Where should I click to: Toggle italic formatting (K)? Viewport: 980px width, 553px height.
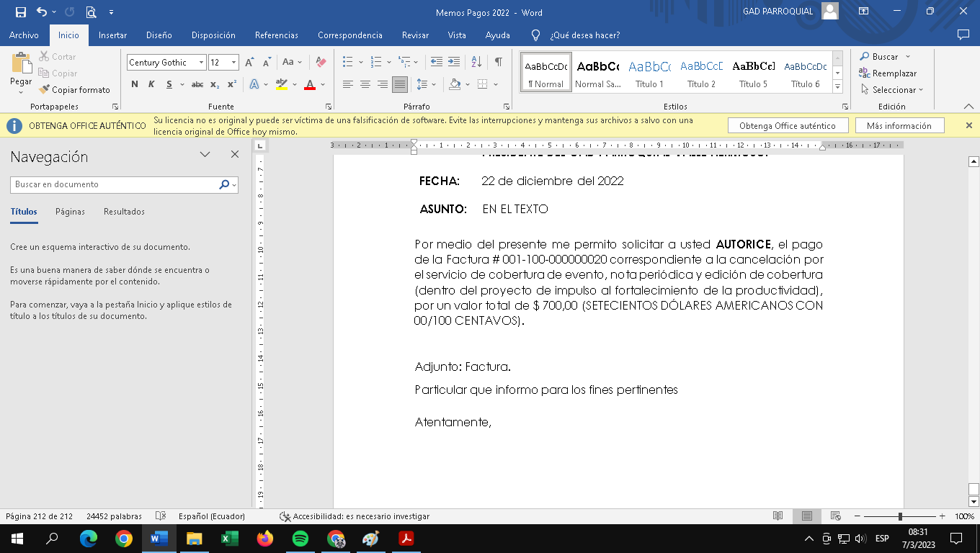tap(151, 84)
